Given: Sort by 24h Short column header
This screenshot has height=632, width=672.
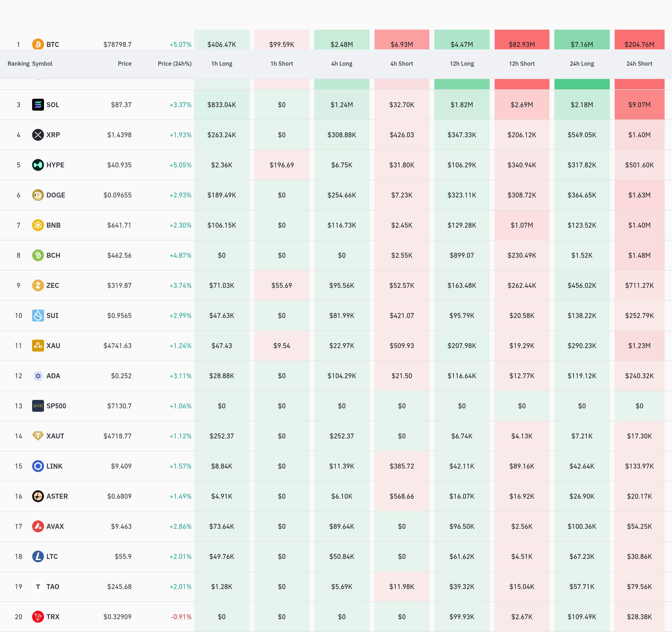Looking at the screenshot, I should click(639, 63).
